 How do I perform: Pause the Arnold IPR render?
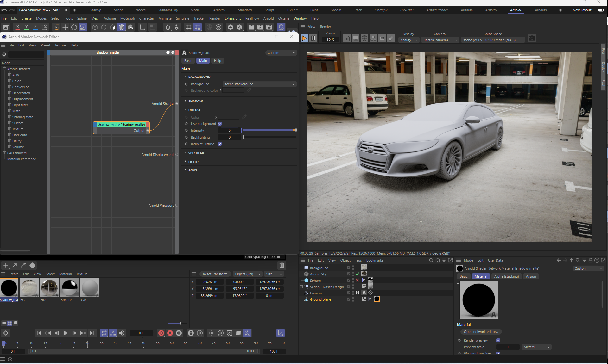(313, 38)
